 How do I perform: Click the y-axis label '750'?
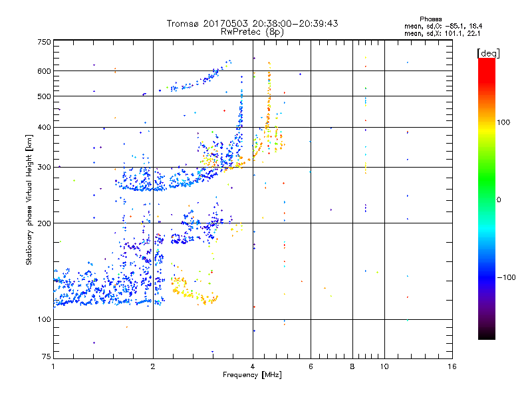pos(44,42)
